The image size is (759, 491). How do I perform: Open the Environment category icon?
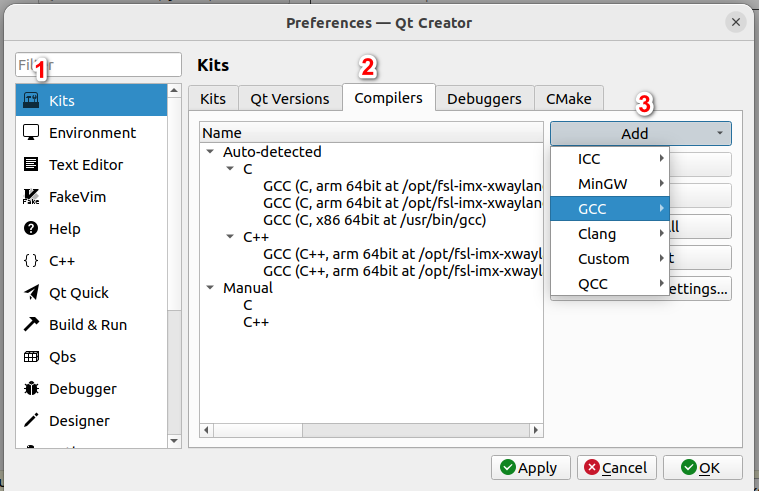pos(31,133)
